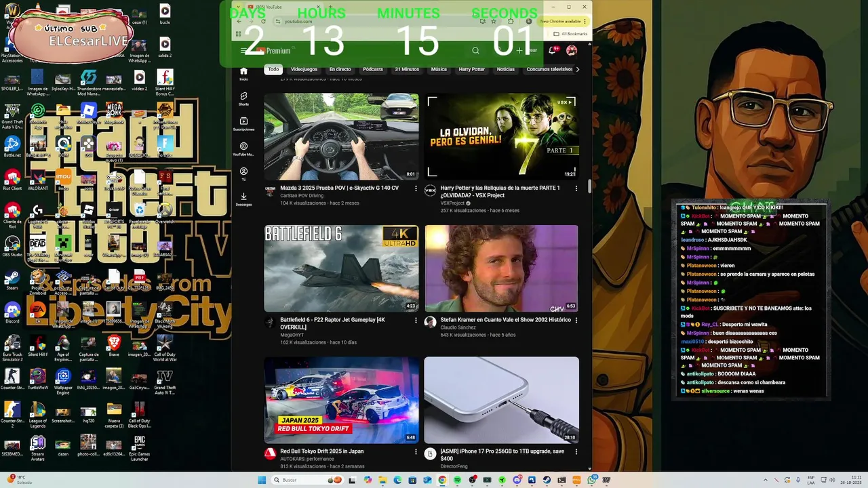868x488 pixels.
Task: Select the Videojuegos filter chip
Action: (x=304, y=69)
